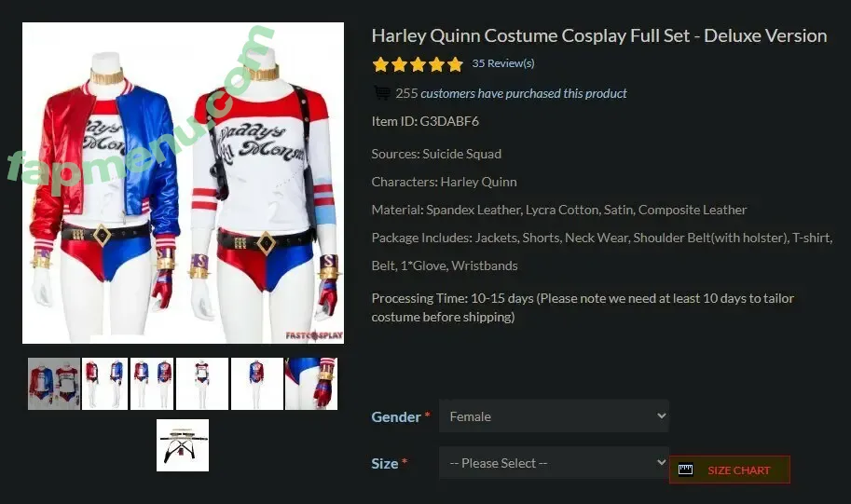Open the Gender dropdown showing Female
Image resolution: width=851 pixels, height=504 pixels.
(x=554, y=416)
